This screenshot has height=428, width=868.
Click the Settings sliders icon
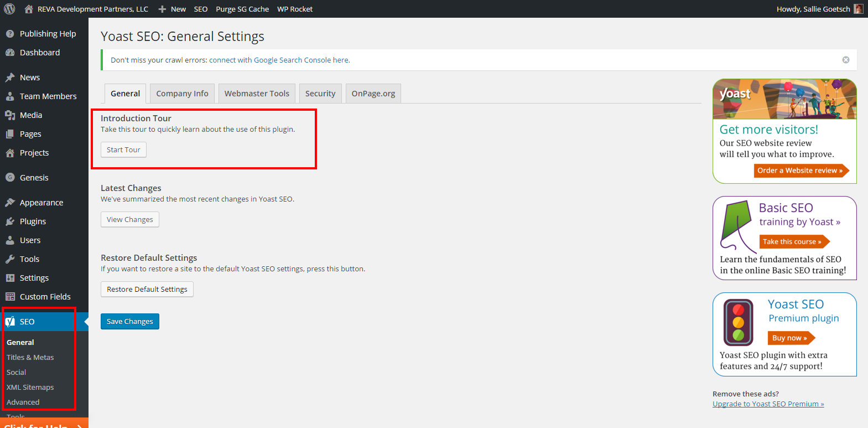click(10, 278)
